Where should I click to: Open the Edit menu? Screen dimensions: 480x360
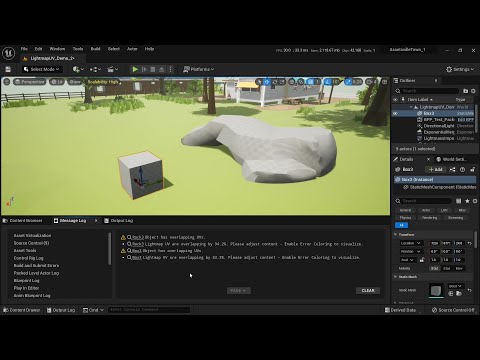38,49
